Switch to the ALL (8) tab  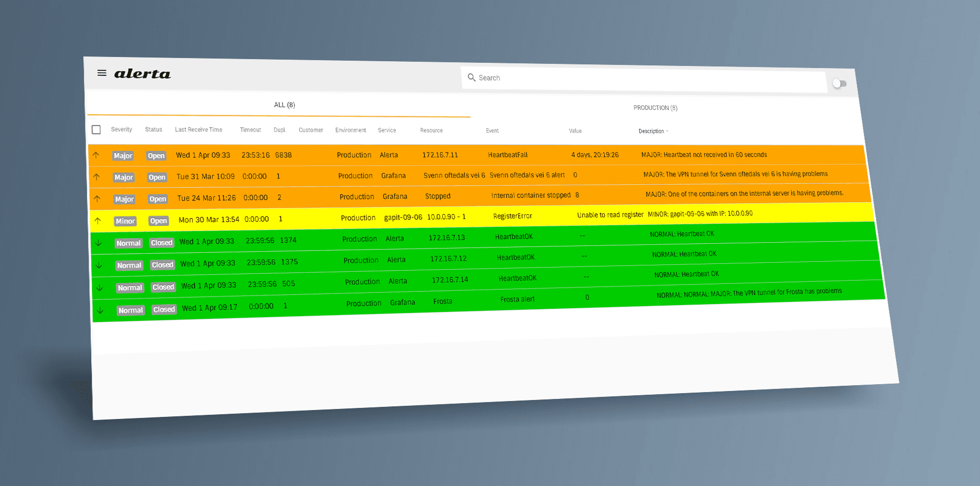click(x=284, y=105)
